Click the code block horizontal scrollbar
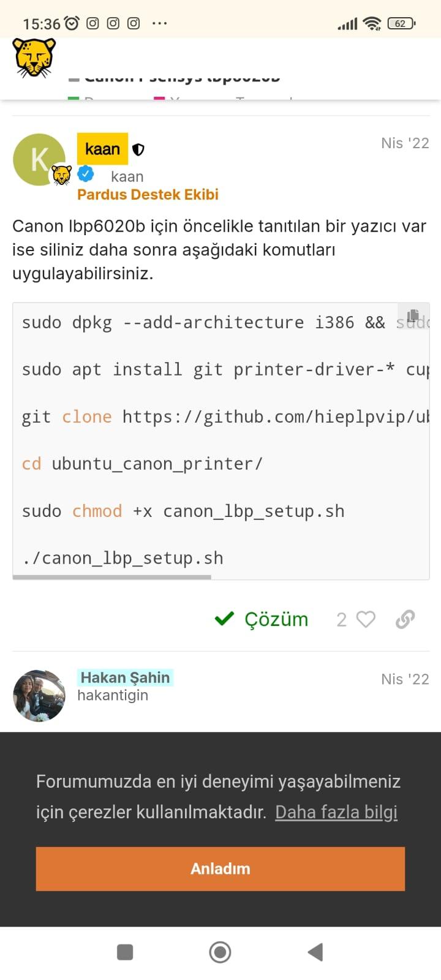This screenshot has height=980, width=441. tap(112, 577)
